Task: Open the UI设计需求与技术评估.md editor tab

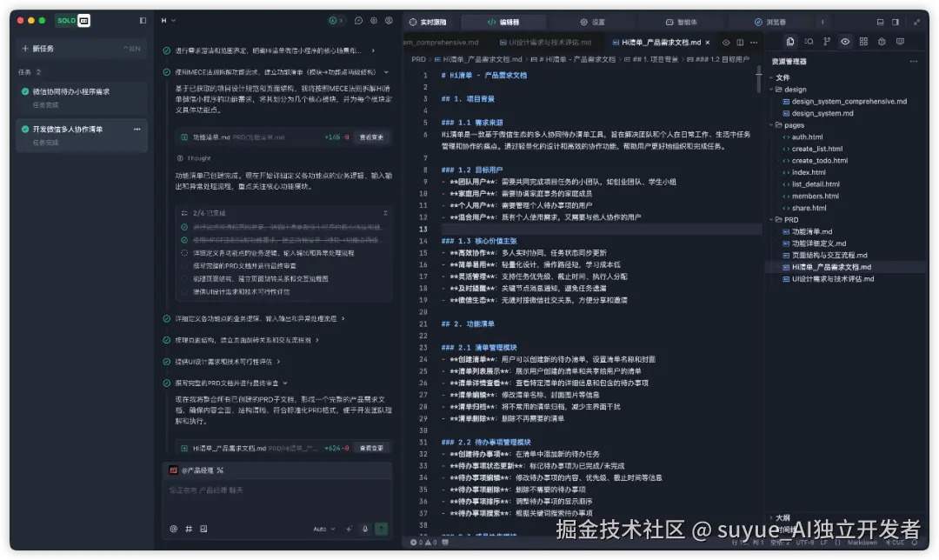Action: (545, 43)
